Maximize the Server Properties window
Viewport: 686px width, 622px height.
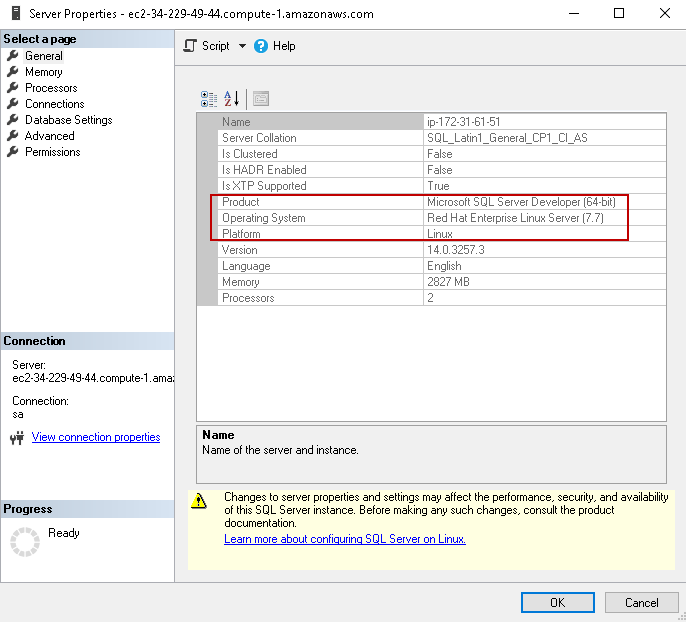pos(619,13)
